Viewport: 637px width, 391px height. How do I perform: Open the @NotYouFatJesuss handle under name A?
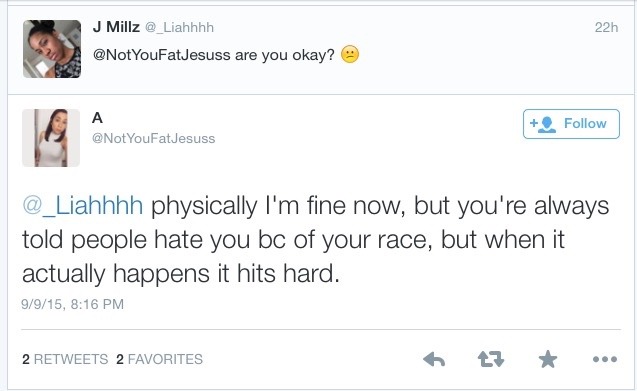(x=154, y=138)
